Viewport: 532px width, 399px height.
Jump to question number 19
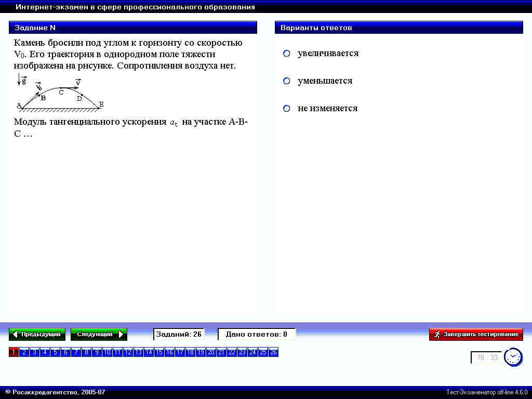coord(201,352)
